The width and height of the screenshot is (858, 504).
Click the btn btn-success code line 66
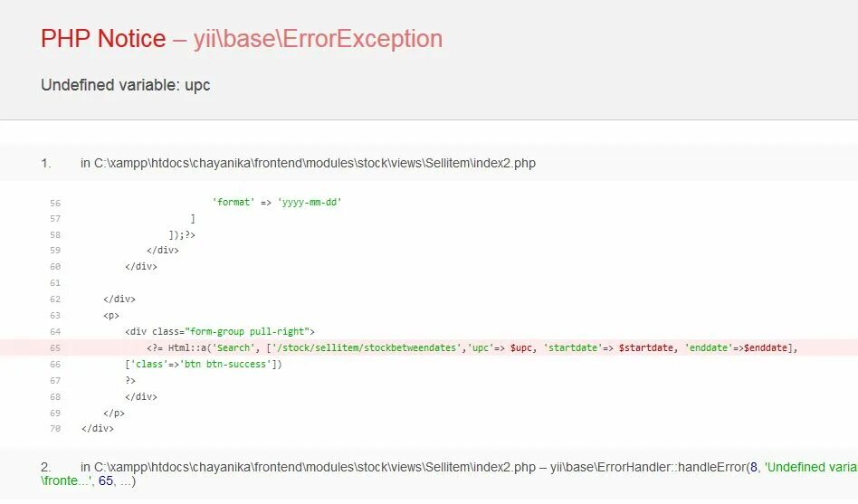click(204, 365)
